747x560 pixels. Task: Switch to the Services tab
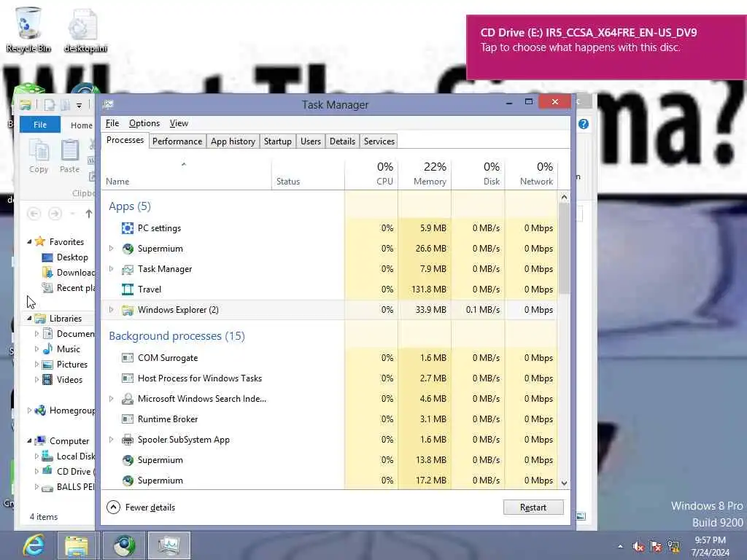(x=379, y=141)
